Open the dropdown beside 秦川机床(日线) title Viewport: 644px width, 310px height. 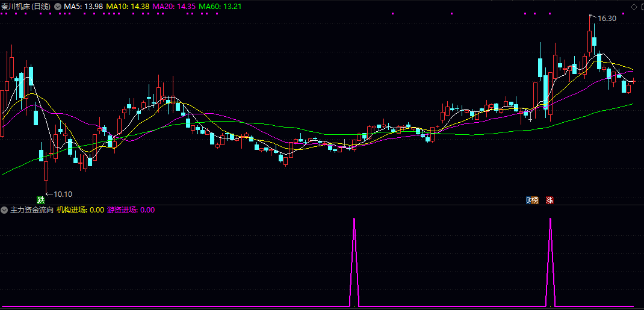pos(57,6)
